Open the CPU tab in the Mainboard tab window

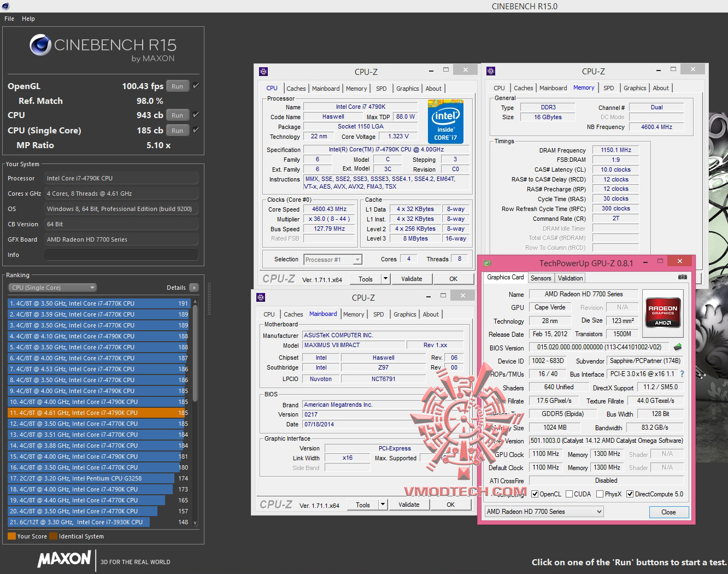pos(269,314)
